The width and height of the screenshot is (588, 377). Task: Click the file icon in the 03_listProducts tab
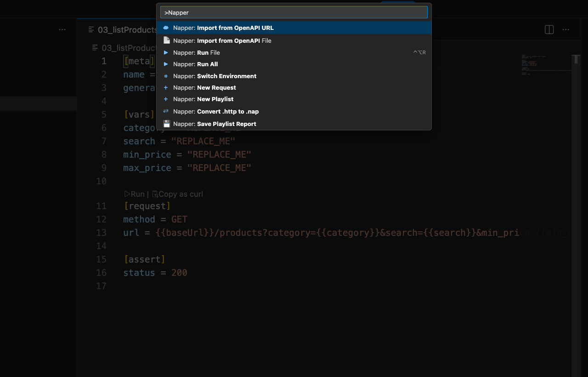tap(92, 30)
